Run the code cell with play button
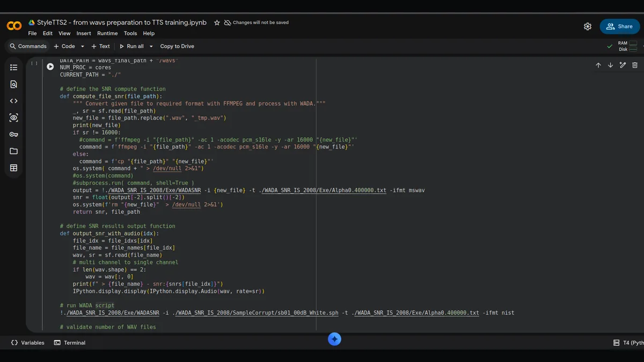This screenshot has width=644, height=362. click(x=50, y=67)
